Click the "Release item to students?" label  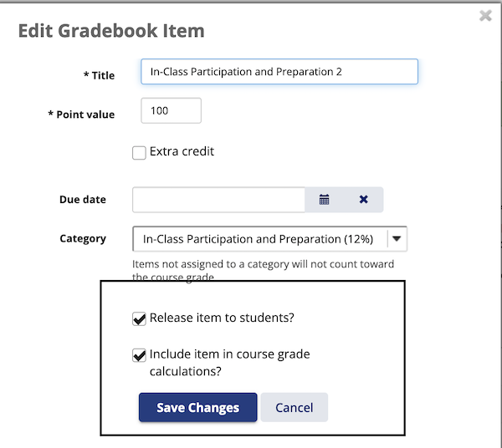[x=222, y=318]
